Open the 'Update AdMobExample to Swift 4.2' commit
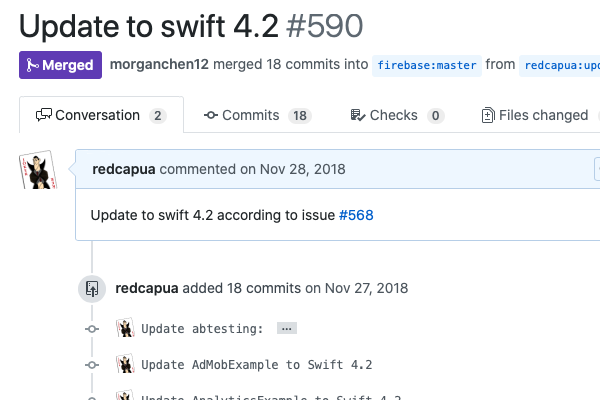The image size is (600, 400). [256, 364]
